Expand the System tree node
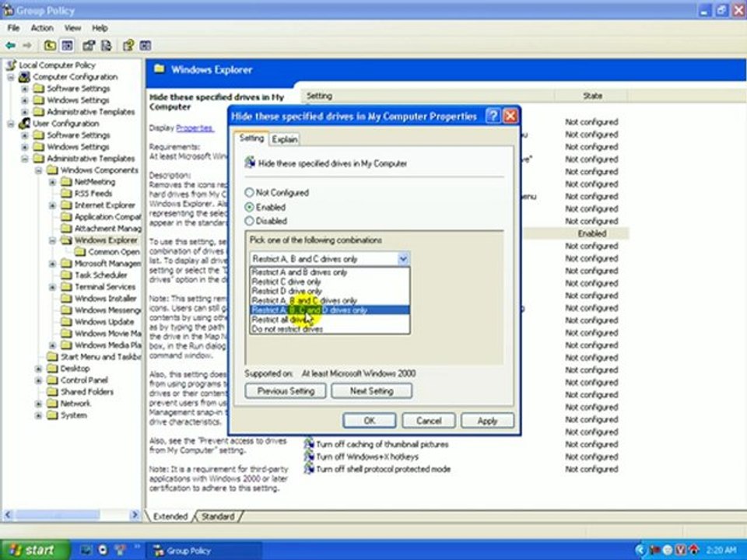Viewport: 747px width, 560px height. point(39,415)
